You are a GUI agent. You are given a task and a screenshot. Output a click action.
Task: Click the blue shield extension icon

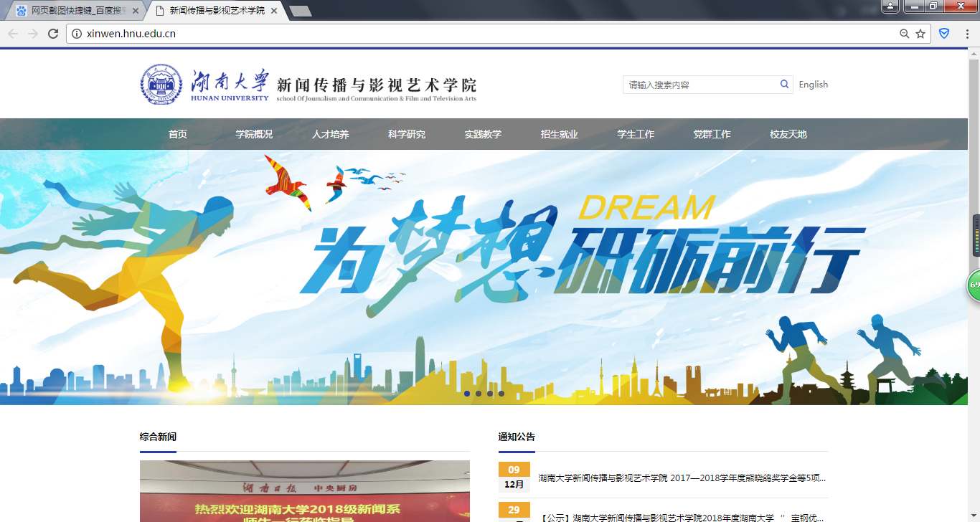click(x=944, y=34)
